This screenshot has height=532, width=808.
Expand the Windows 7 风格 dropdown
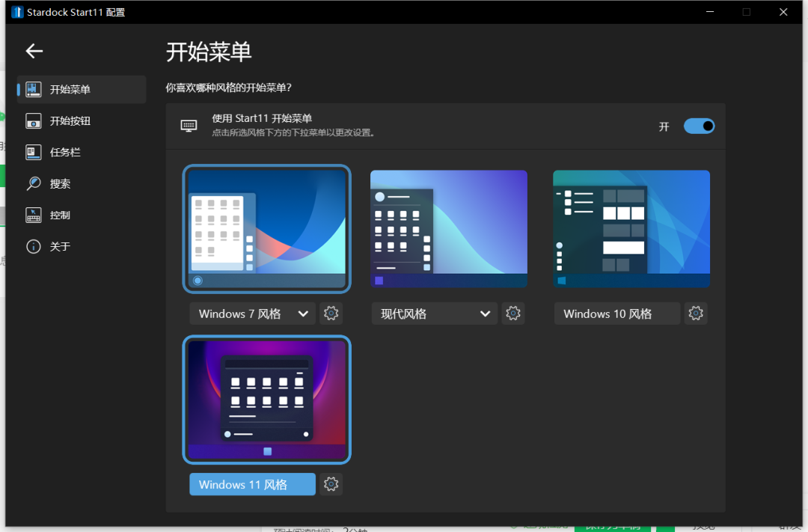point(253,314)
